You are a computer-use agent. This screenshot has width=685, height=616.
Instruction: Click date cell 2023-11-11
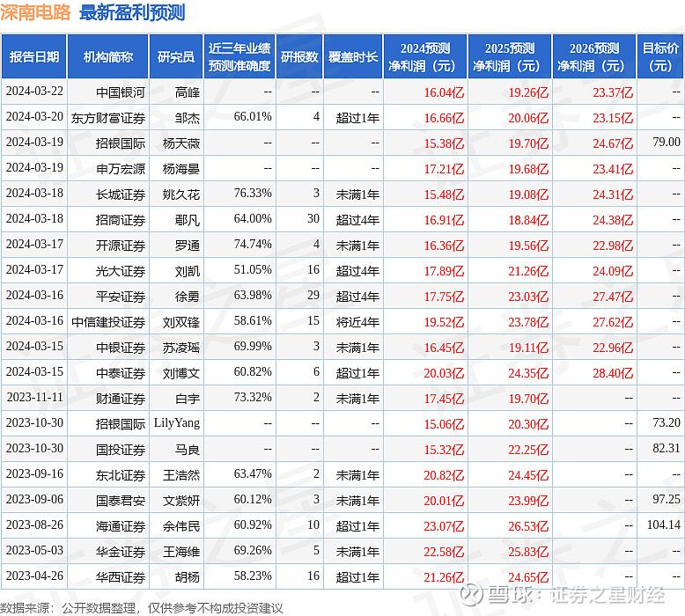(34, 397)
